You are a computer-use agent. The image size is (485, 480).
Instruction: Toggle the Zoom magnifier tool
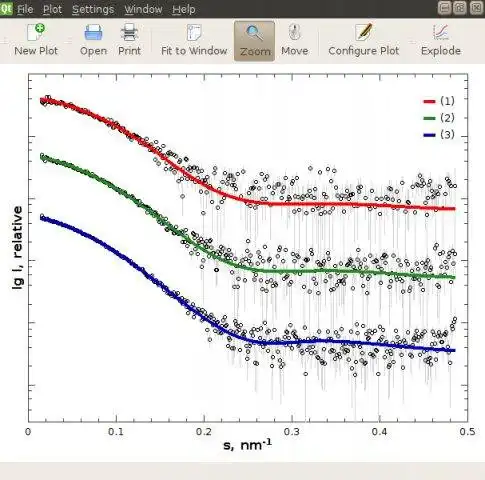coord(255,41)
